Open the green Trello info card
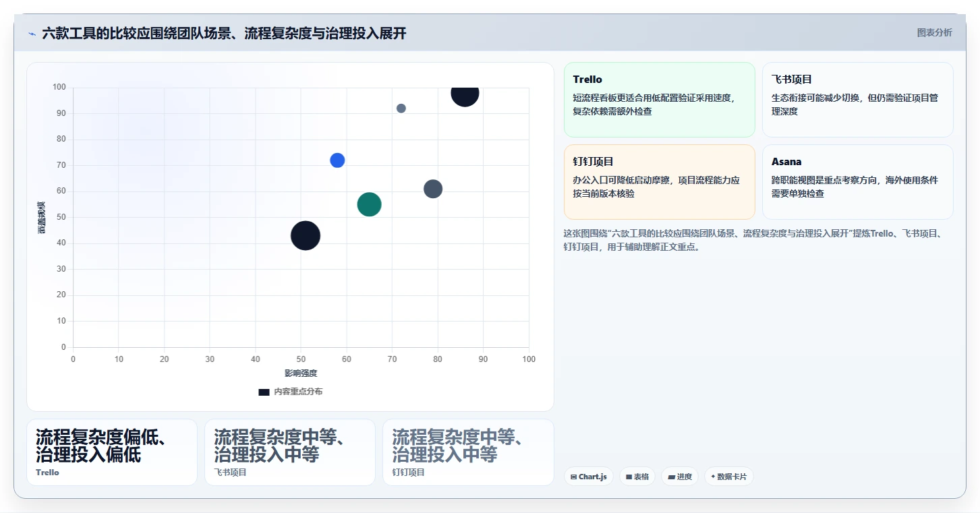Image resolution: width=980 pixels, height=513 pixels. click(660, 100)
